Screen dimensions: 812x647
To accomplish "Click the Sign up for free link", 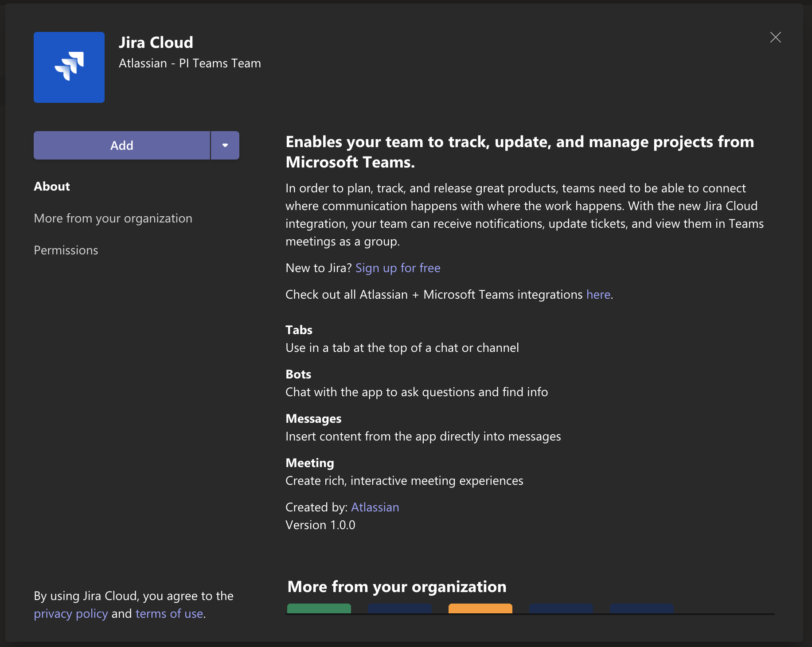I will coord(398,268).
